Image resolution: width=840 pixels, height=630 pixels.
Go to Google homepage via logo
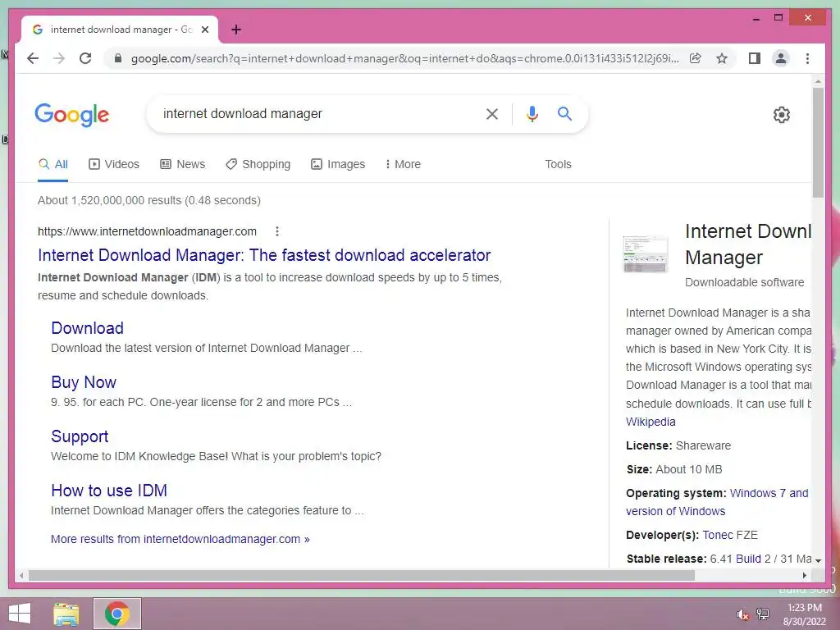pyautogui.click(x=72, y=115)
